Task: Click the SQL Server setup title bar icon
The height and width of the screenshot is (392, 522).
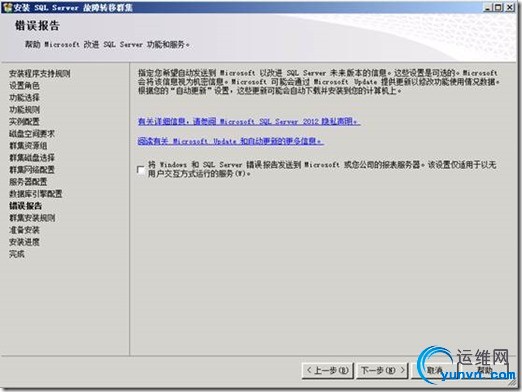Action: (7, 7)
